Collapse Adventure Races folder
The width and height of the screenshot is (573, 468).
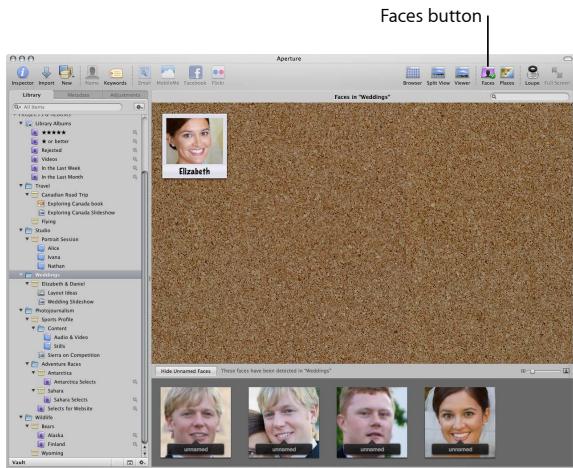tap(27, 364)
